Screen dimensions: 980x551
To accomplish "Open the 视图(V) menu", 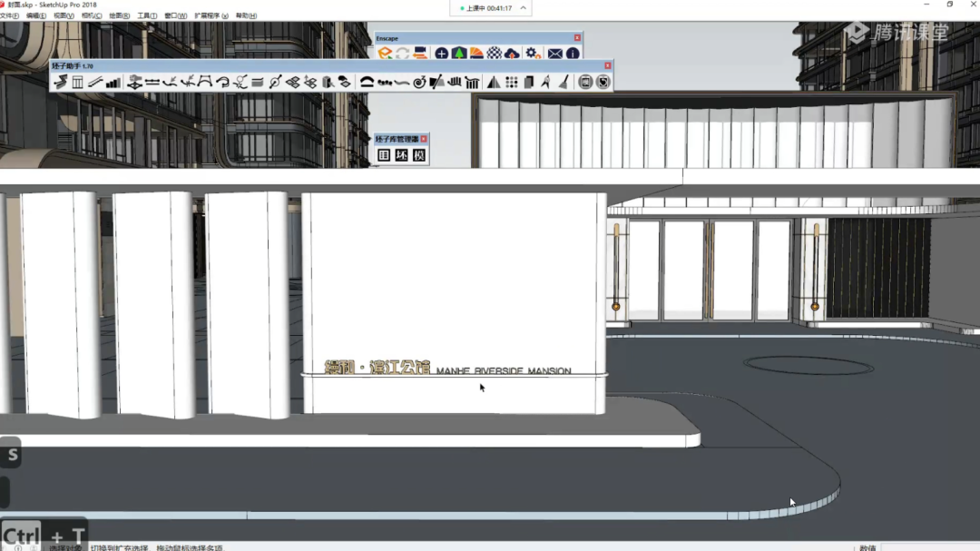I will 64,15.
